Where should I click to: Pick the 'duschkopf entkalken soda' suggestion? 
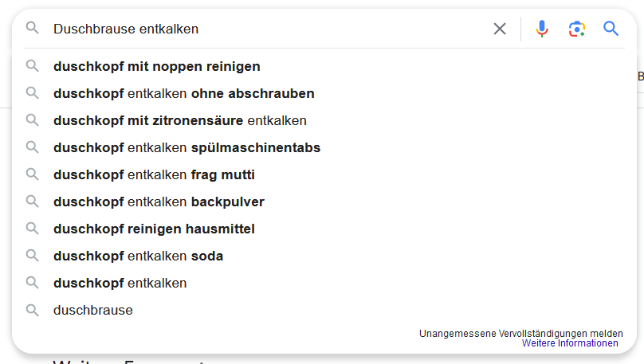coord(138,256)
